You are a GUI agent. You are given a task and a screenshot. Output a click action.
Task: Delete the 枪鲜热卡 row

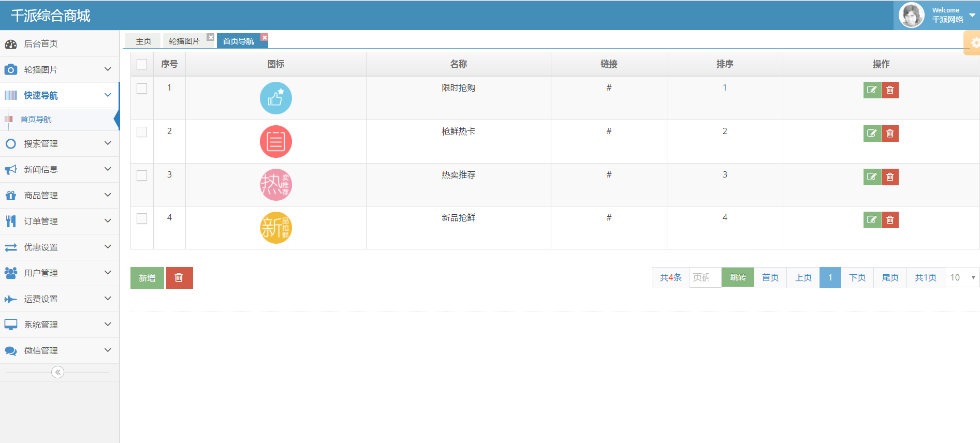tap(890, 134)
